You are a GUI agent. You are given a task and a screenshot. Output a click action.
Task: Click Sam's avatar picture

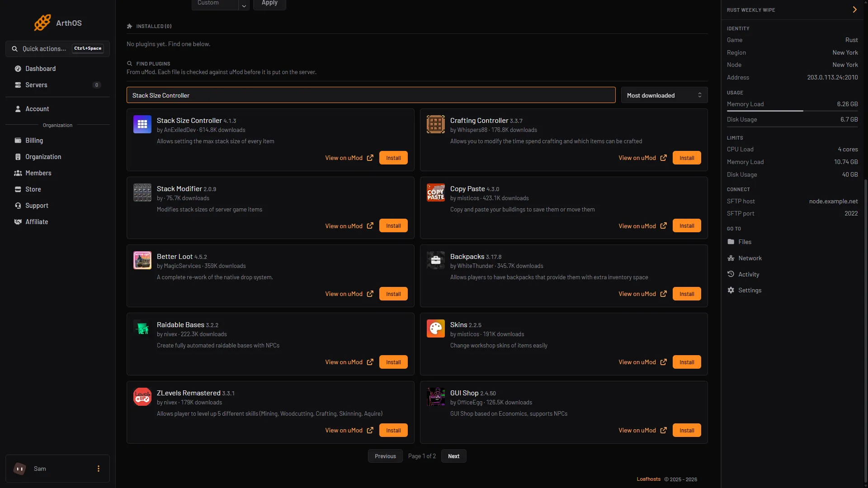[20, 469]
